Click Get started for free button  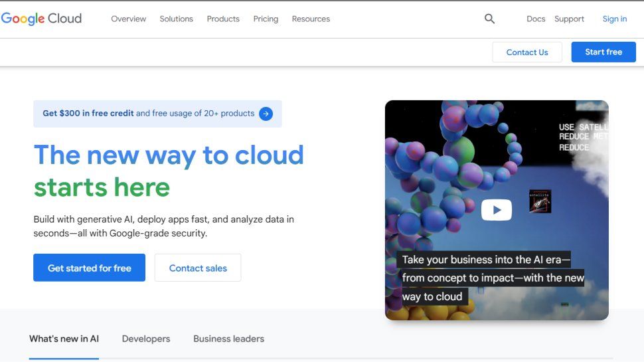pyautogui.click(x=89, y=268)
